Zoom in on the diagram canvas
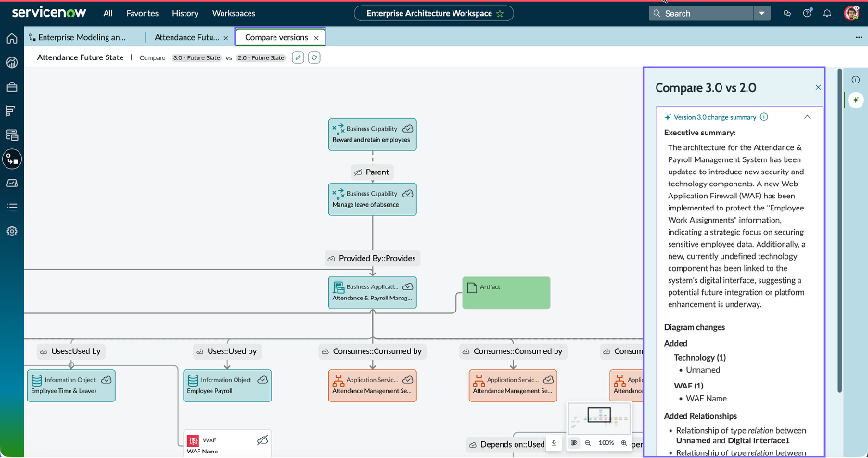This screenshot has height=458, width=868. (x=624, y=443)
